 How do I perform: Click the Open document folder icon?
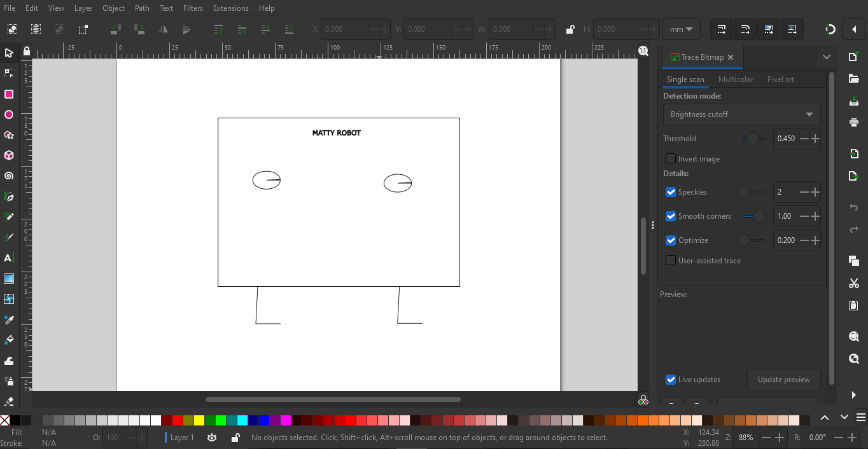(854, 78)
